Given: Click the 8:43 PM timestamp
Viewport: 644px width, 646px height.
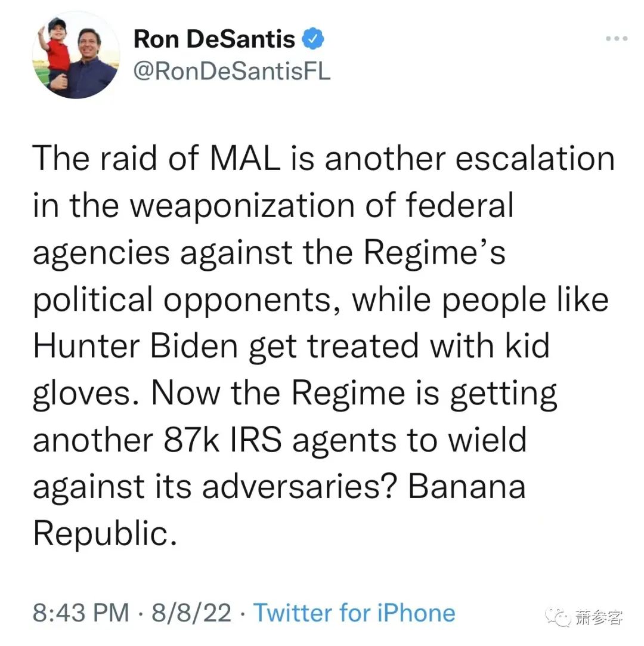Looking at the screenshot, I should coord(81,613).
